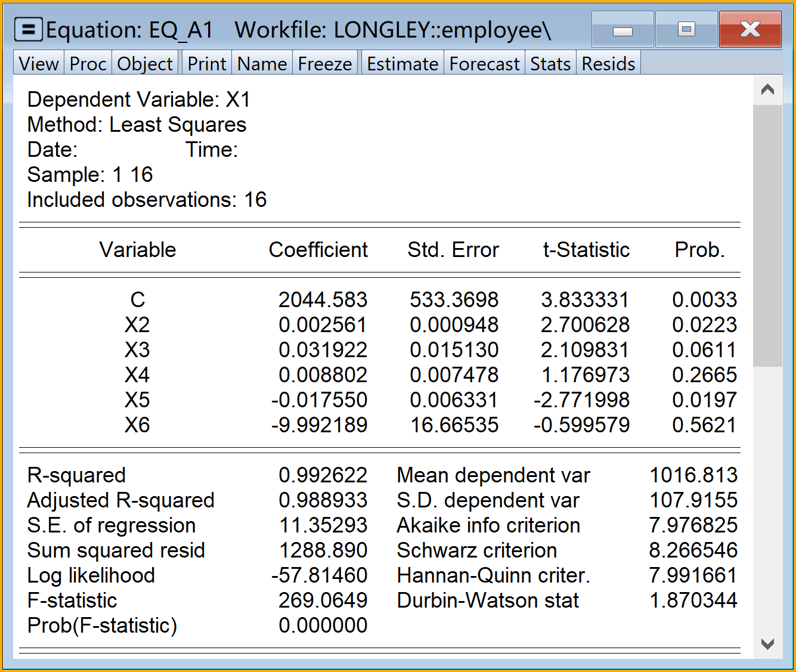Minimize the equation window

tap(622, 30)
